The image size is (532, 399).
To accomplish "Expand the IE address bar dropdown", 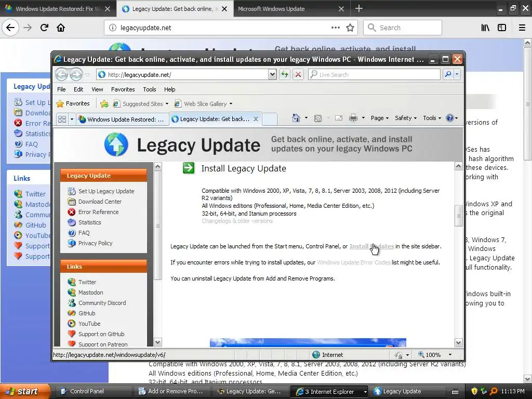I will pyautogui.click(x=272, y=74).
